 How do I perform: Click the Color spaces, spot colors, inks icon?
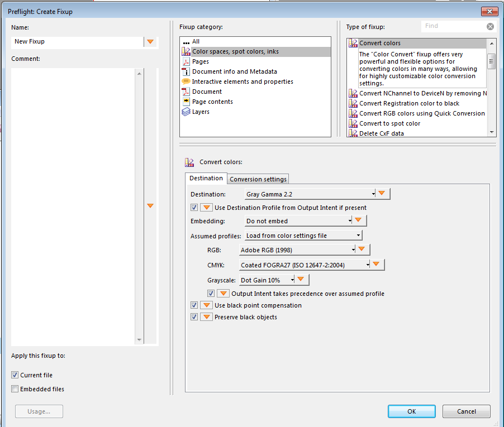pos(186,51)
